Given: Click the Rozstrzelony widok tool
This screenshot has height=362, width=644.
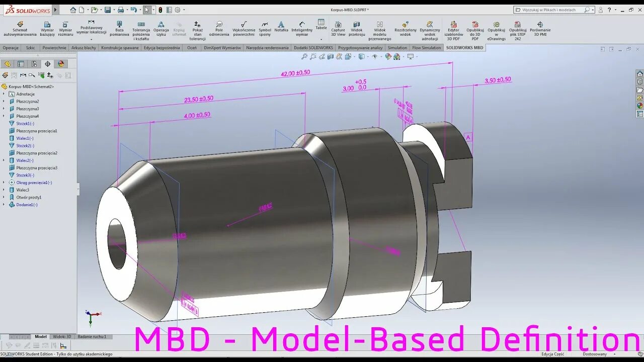Looking at the screenshot, I should point(406,29).
